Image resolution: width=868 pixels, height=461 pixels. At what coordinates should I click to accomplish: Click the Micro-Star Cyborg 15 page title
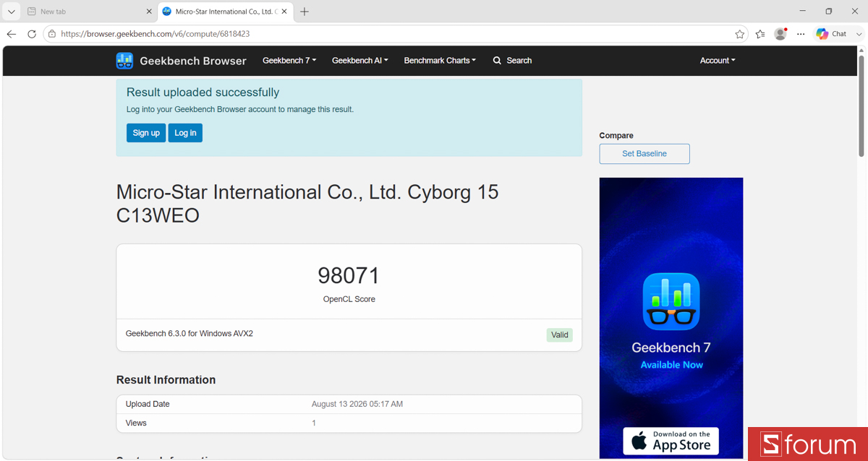(307, 204)
